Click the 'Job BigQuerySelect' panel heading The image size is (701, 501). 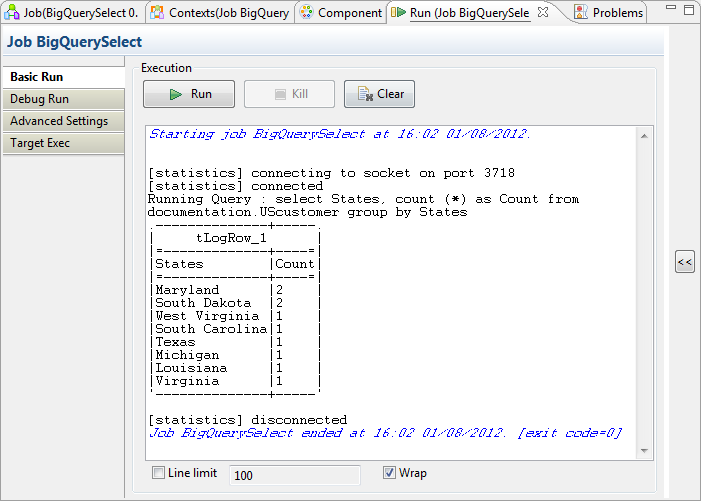(x=74, y=42)
